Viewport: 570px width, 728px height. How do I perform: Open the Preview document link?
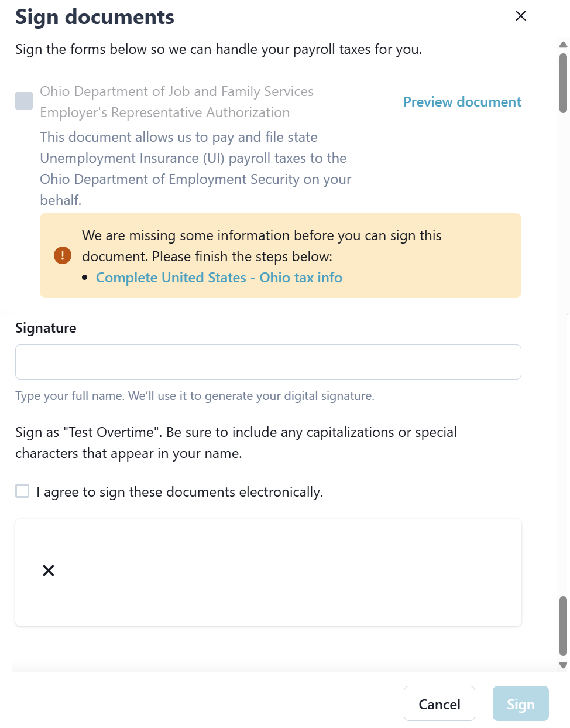[462, 102]
